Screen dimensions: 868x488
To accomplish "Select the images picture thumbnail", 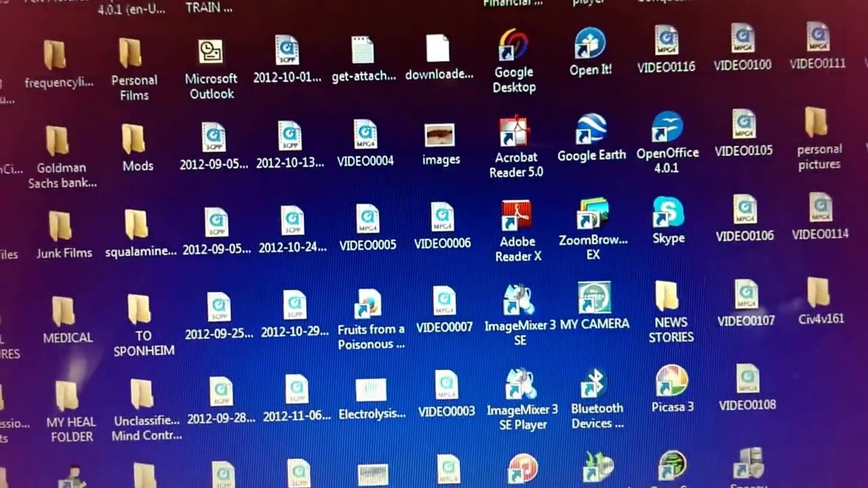I will 439,135.
